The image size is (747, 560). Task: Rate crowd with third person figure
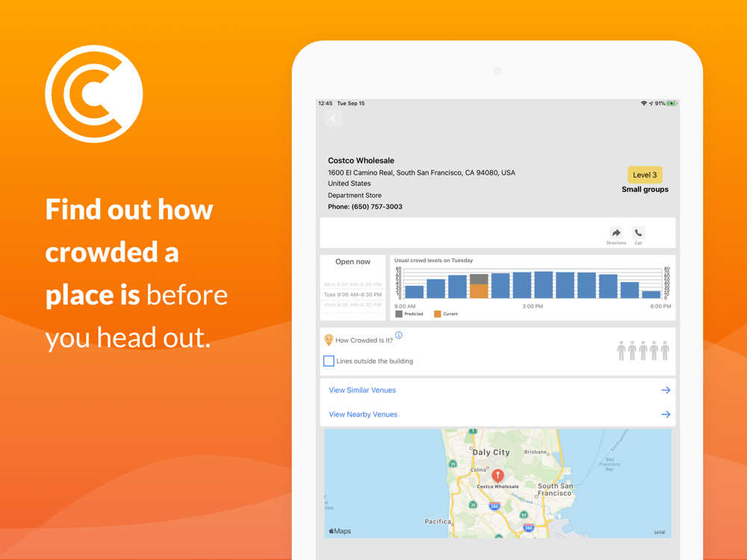tap(643, 351)
